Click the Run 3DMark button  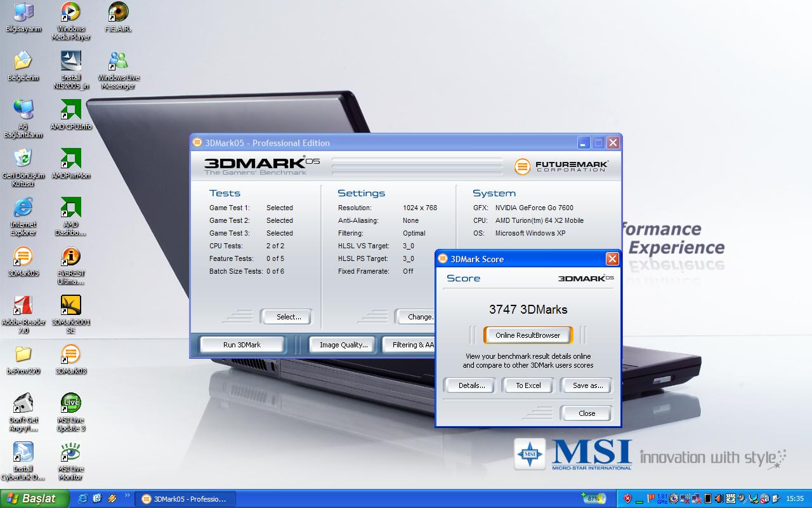click(242, 345)
